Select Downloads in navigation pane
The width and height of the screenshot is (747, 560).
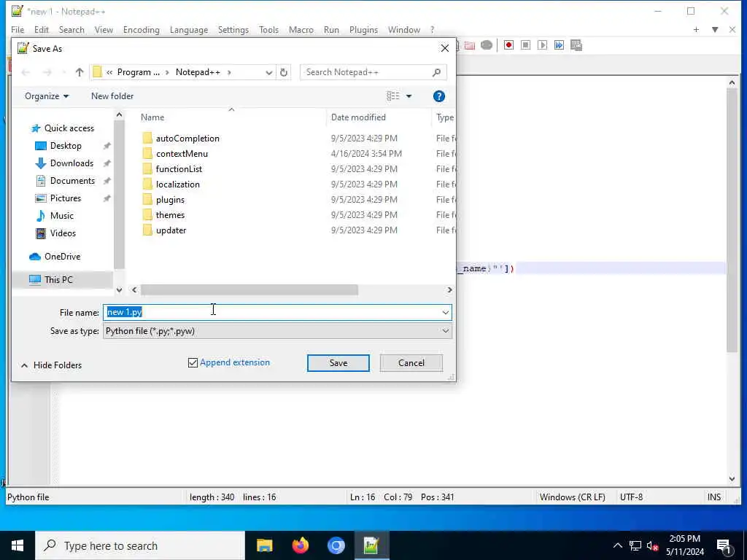pos(71,163)
